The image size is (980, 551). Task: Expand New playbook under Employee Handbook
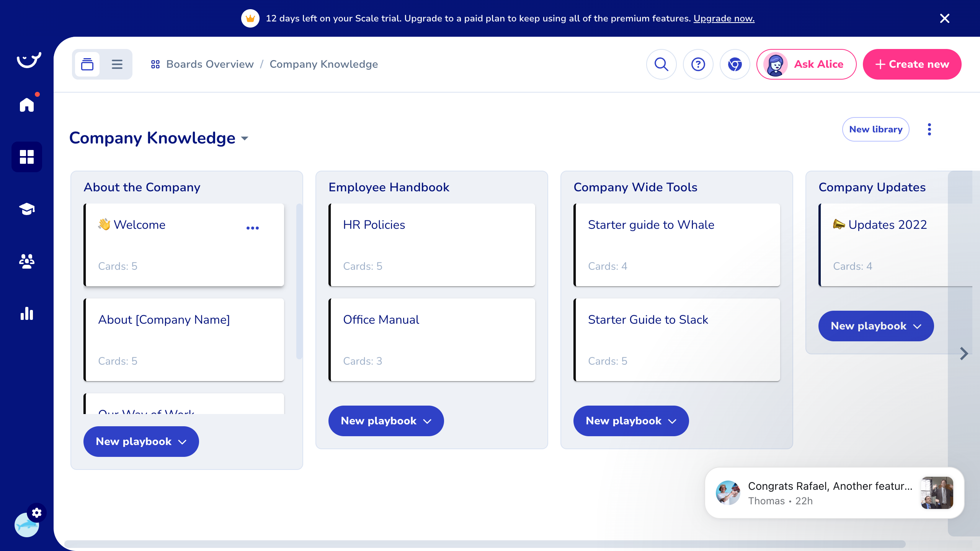click(386, 421)
